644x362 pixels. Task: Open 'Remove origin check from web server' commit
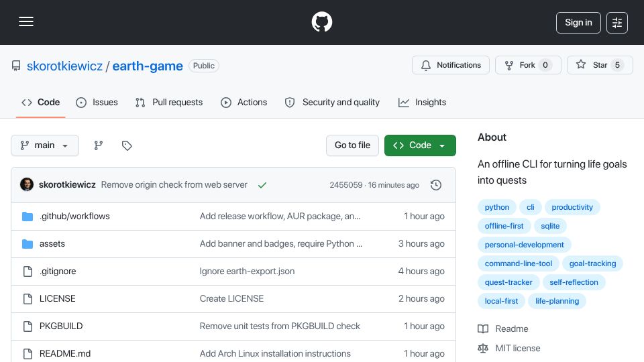pos(174,185)
